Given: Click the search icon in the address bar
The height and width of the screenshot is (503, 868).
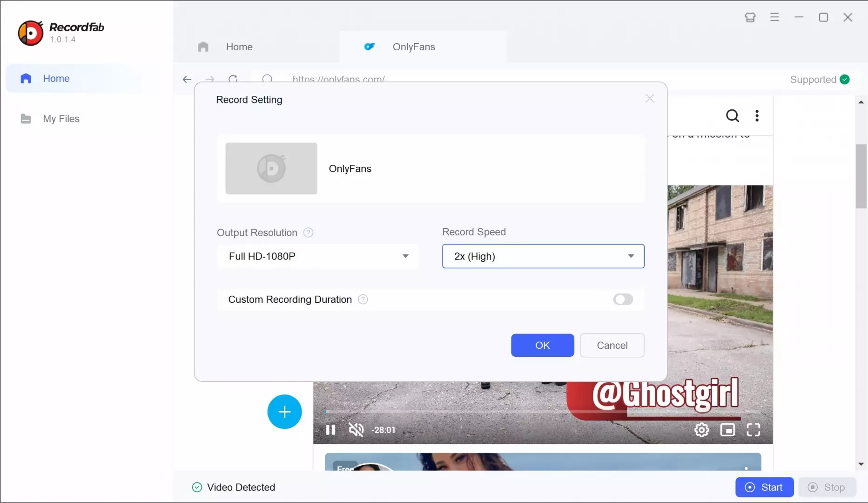Looking at the screenshot, I should 267,79.
